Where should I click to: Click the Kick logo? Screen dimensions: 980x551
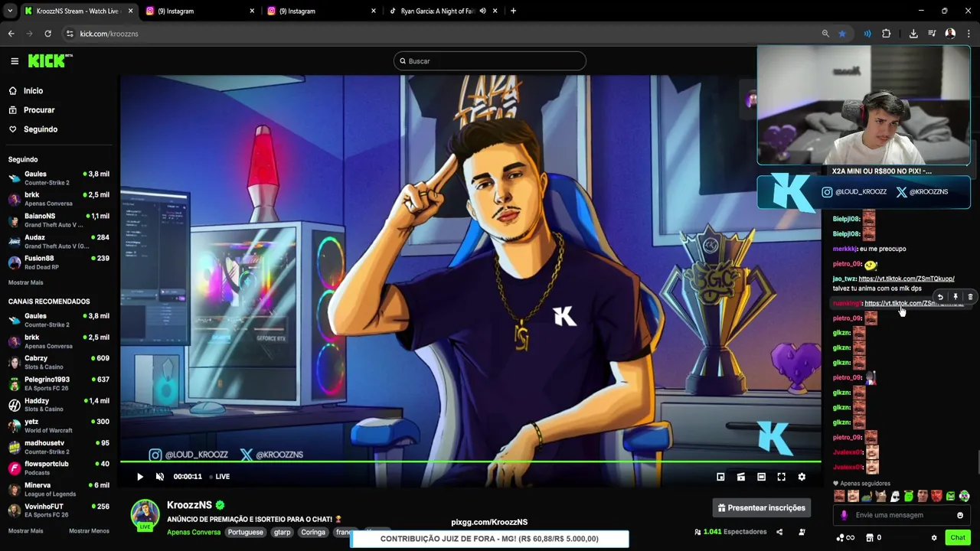[50, 61]
